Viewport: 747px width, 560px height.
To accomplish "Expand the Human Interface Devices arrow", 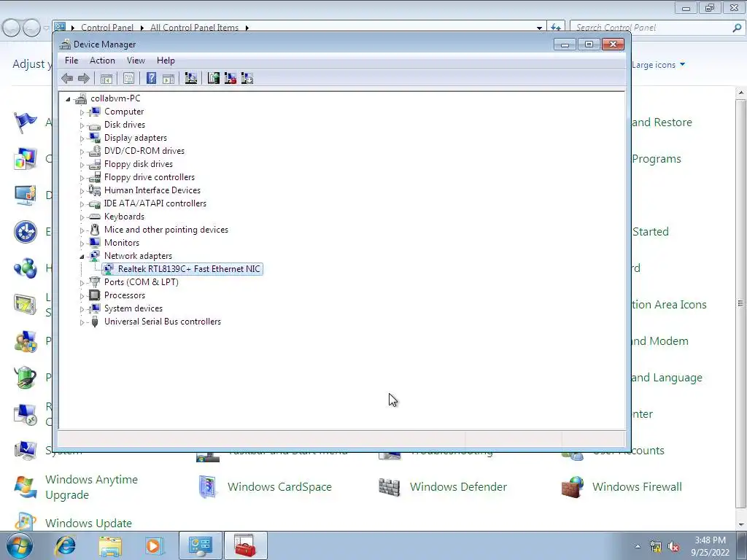I will (82, 191).
